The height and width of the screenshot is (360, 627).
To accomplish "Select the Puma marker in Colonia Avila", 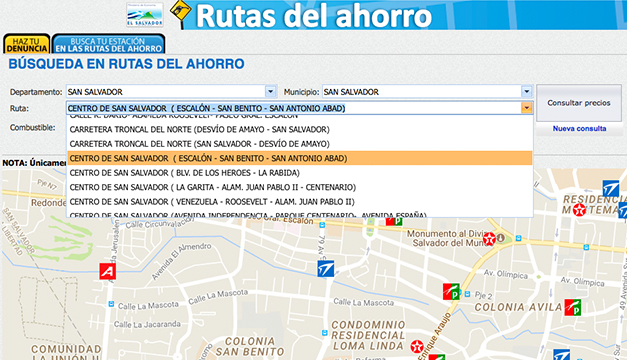I will (x=573, y=307).
